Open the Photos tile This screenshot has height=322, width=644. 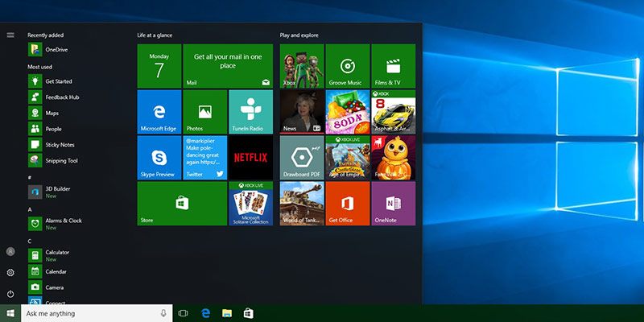[205, 112]
